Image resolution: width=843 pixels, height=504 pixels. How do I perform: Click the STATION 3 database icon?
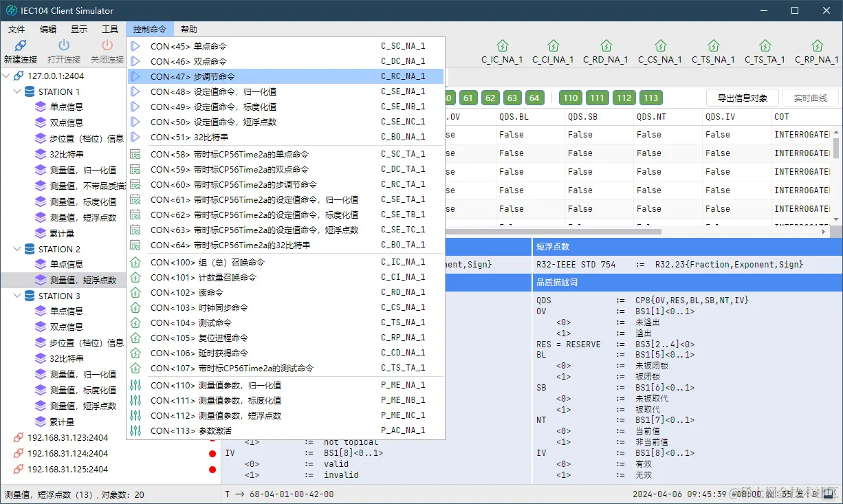point(30,296)
